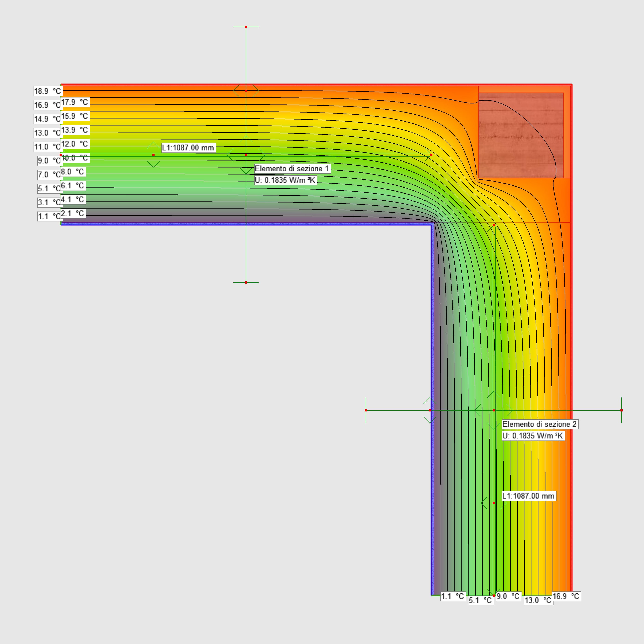Select the 8.0 °C isotherm label
Viewport: 644px width, 644px height.
click(x=73, y=172)
